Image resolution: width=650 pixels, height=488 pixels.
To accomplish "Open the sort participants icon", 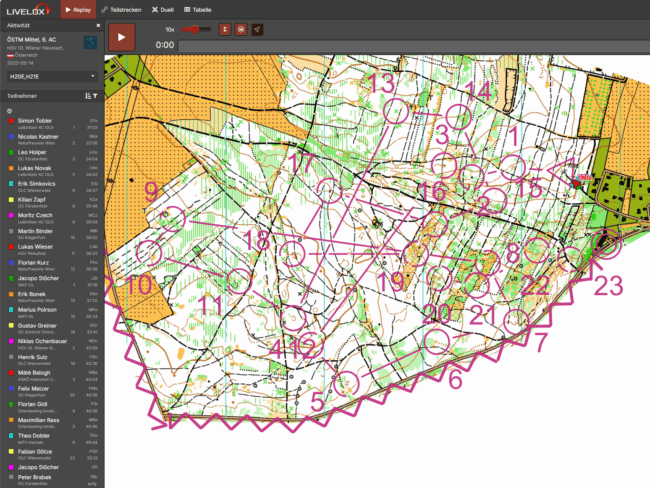I will point(88,96).
